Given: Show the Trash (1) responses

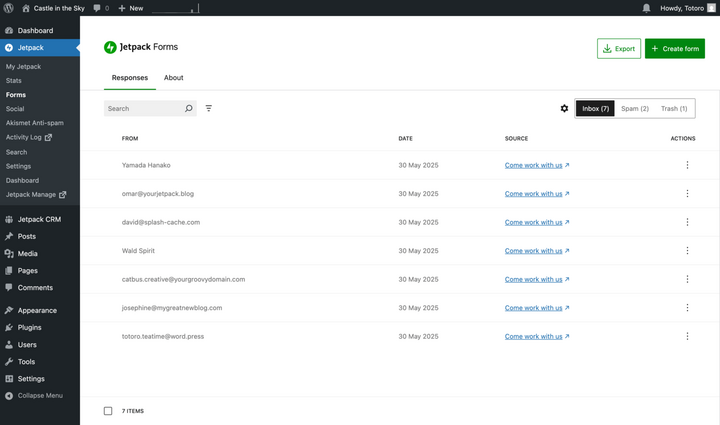Looking at the screenshot, I should 674,109.
